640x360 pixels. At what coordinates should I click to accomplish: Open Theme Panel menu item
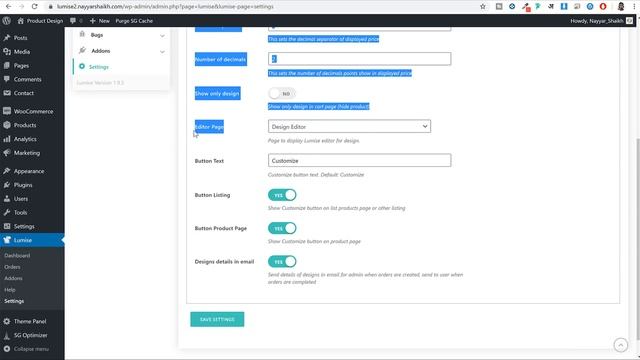30,321
